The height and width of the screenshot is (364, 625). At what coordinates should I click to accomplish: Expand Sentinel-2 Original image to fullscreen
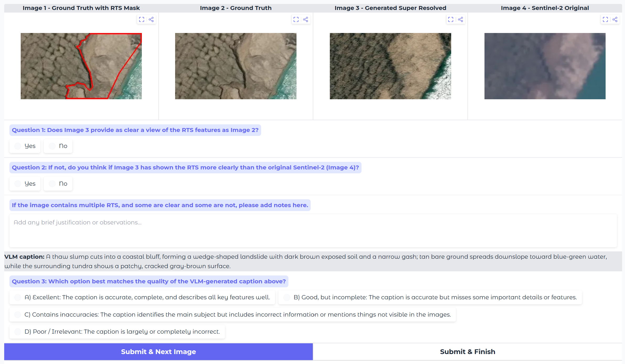click(605, 19)
